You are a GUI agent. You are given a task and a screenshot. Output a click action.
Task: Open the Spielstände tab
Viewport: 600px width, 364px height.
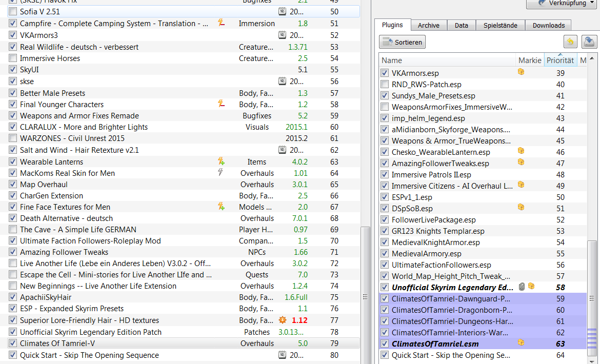point(501,25)
